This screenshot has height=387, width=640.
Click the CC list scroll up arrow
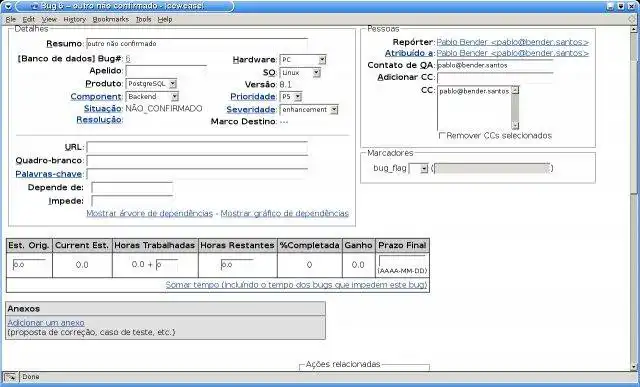(x=515, y=90)
